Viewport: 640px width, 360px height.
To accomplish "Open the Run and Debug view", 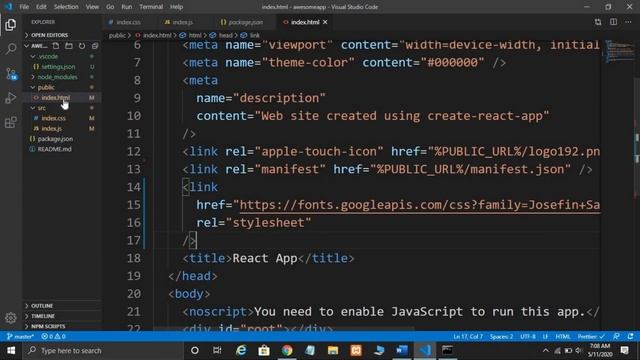I will (x=11, y=98).
